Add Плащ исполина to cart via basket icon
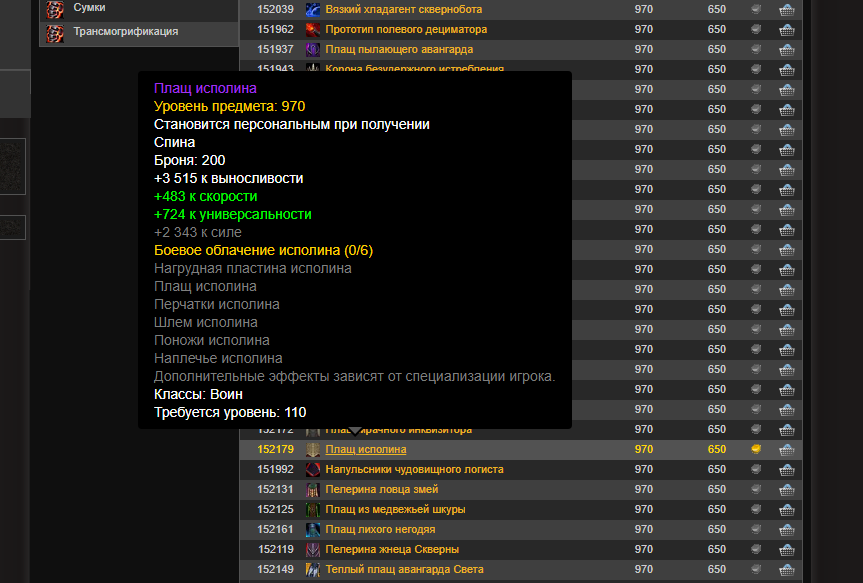Image resolution: width=863 pixels, height=583 pixels. click(x=786, y=450)
